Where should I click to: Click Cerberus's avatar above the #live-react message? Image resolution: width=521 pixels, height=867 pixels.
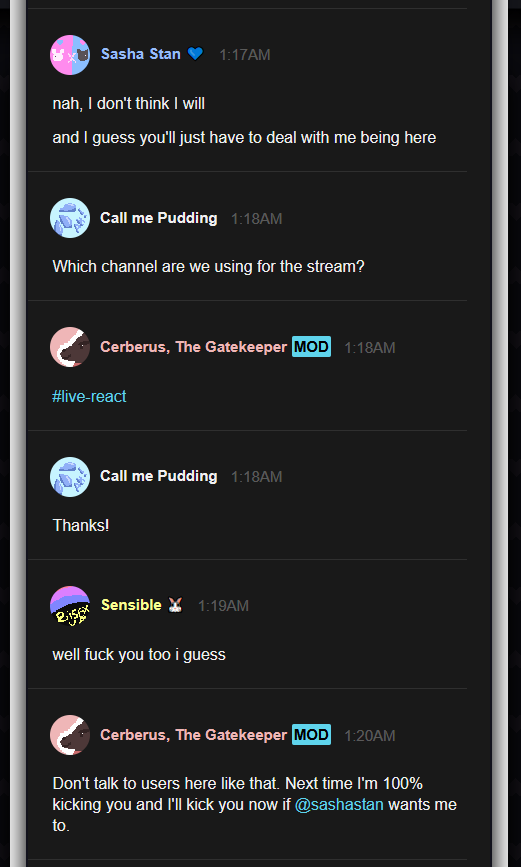pos(70,347)
